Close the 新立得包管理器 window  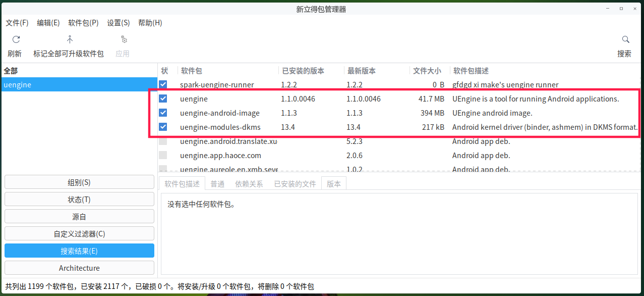pyautogui.click(x=634, y=9)
